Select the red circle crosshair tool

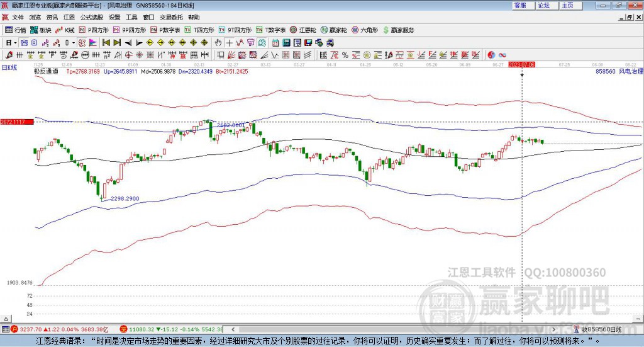(128, 55)
